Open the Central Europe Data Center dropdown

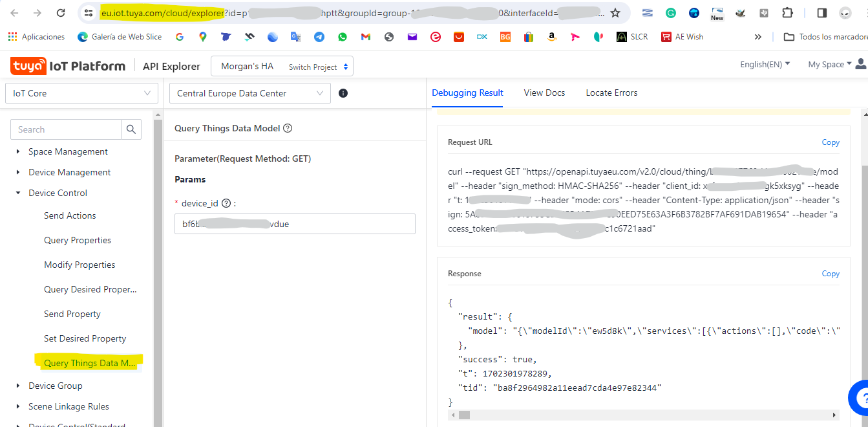[x=250, y=93]
